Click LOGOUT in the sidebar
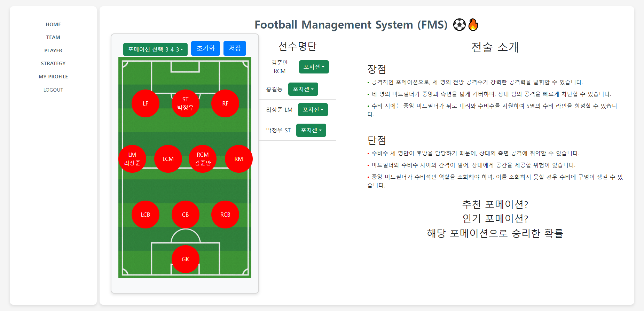The width and height of the screenshot is (644, 311). (53, 90)
